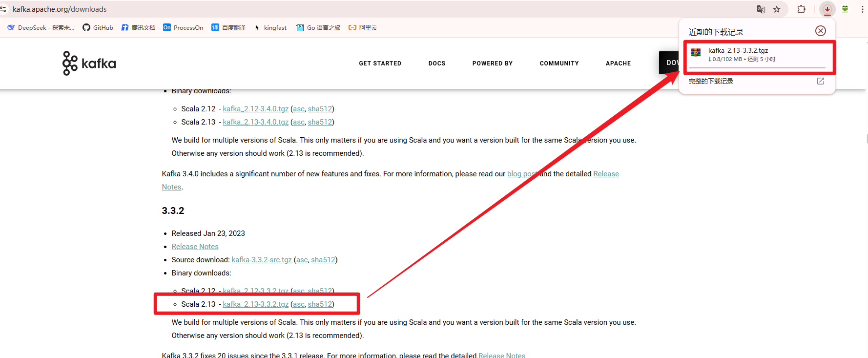868x358 pixels.
Task: Open asc signature for kafka_2.12-3.4.0.tgz
Action: coord(299,109)
